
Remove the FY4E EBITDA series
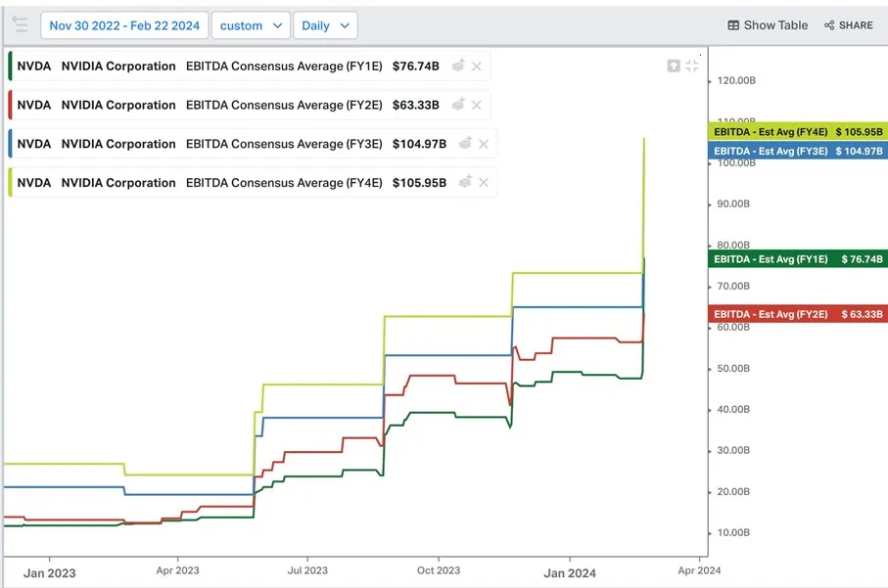[484, 183]
